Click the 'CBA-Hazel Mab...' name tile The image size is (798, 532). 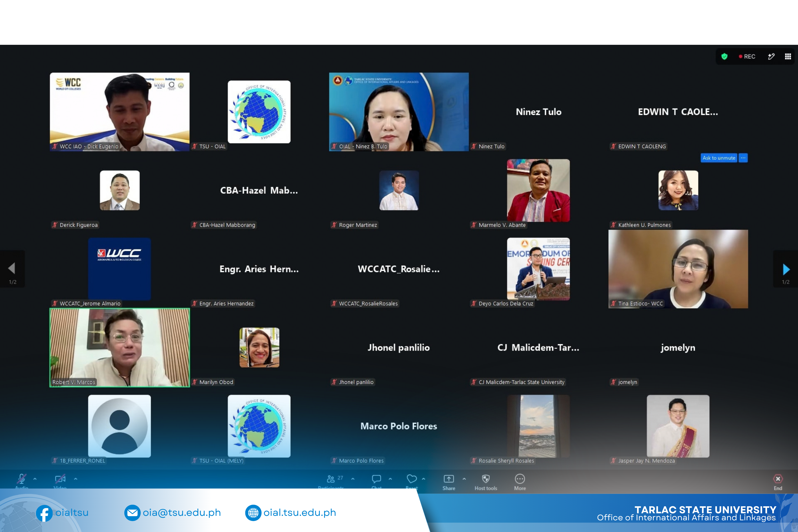click(x=259, y=190)
